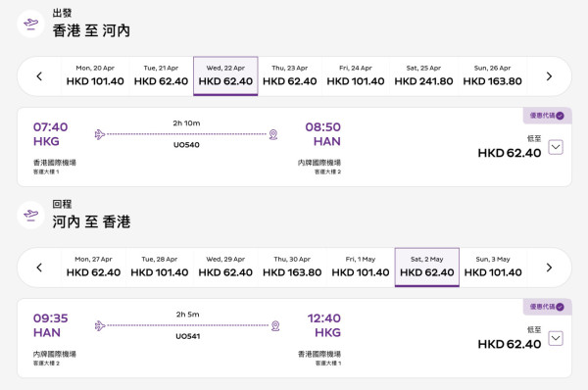Select departure date Sat, 25 Apr
The height and width of the screenshot is (390, 588).
423,76
